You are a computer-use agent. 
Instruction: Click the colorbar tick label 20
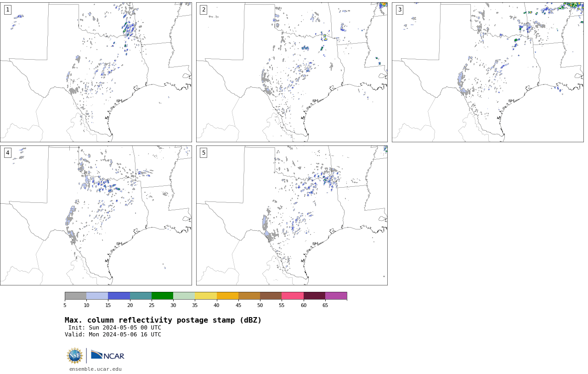coord(130,306)
